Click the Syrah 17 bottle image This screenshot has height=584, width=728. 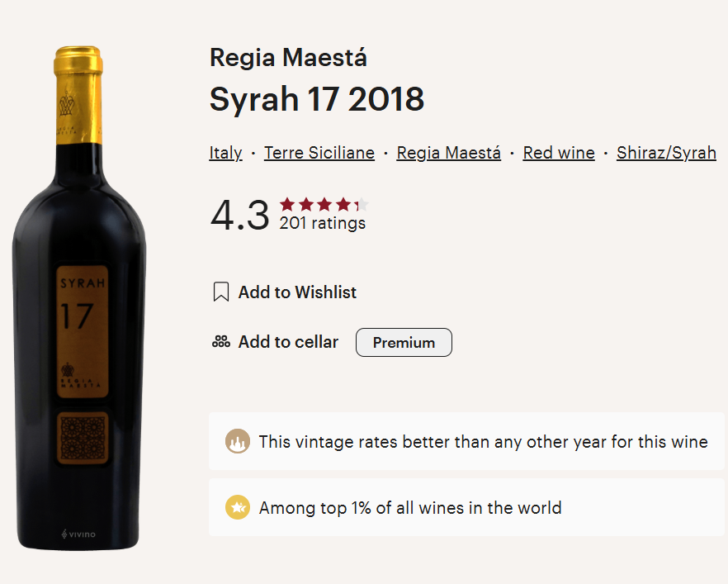[x=79, y=298]
